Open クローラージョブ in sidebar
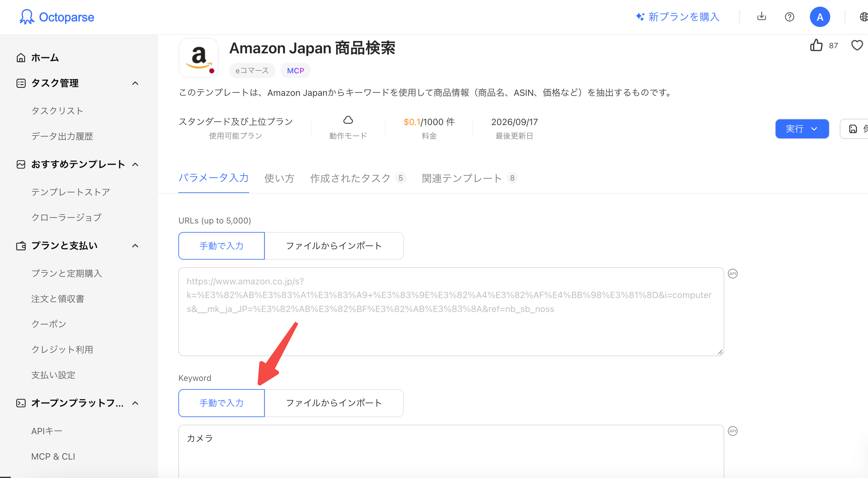The height and width of the screenshot is (478, 868). point(66,217)
